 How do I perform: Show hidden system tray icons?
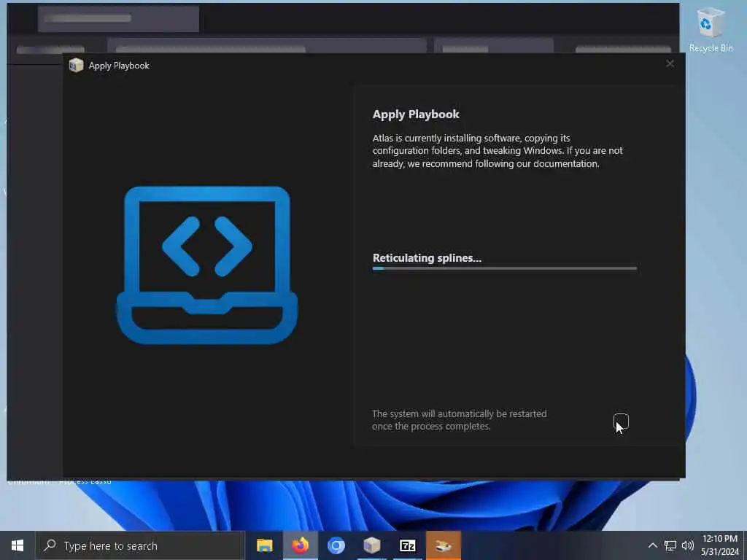[653, 545]
